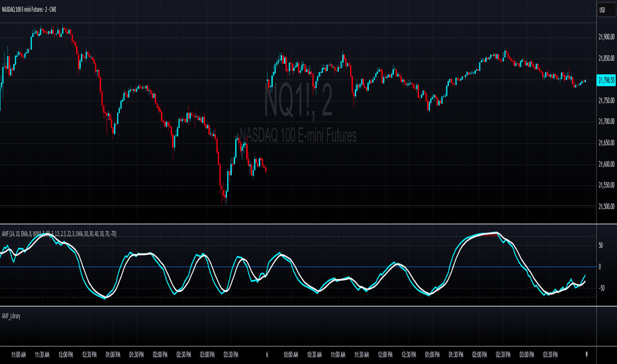
Task: Click the 10:30 AM time axis label
Action: (x=314, y=355)
